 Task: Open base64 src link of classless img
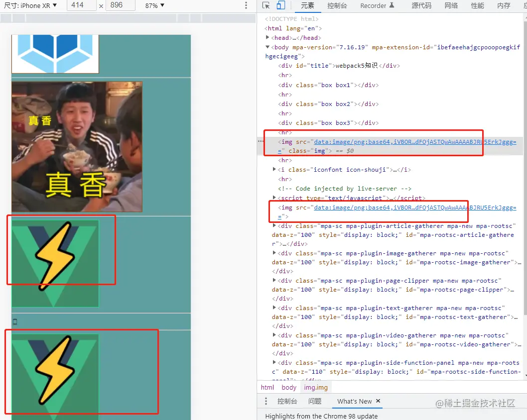click(415, 208)
